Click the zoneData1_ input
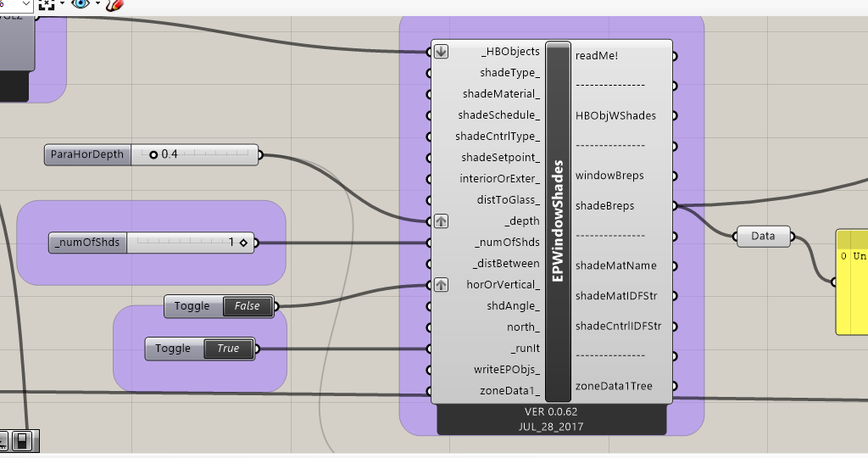The image size is (868, 458). pyautogui.click(x=509, y=391)
